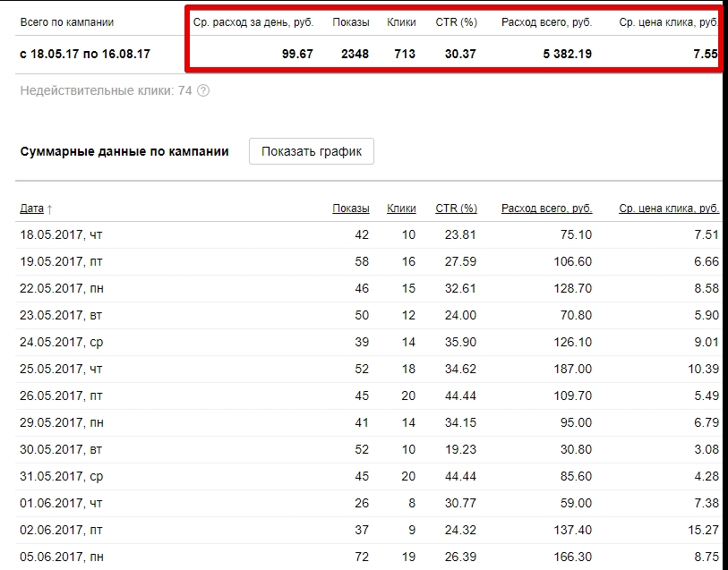Click the total clicks value 713
This screenshot has width=728, height=570.
405,55
